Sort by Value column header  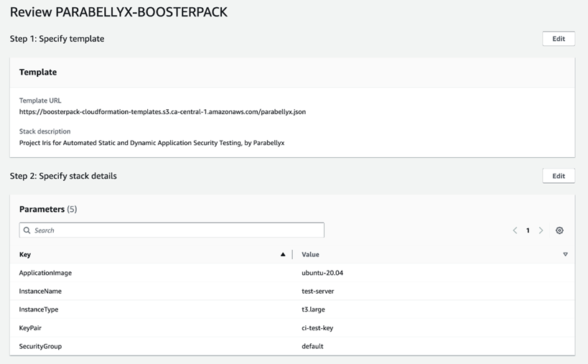(x=310, y=254)
